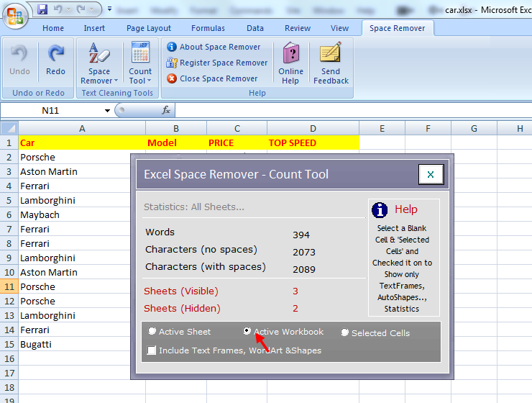Select row 11 header

pyautogui.click(x=9, y=287)
